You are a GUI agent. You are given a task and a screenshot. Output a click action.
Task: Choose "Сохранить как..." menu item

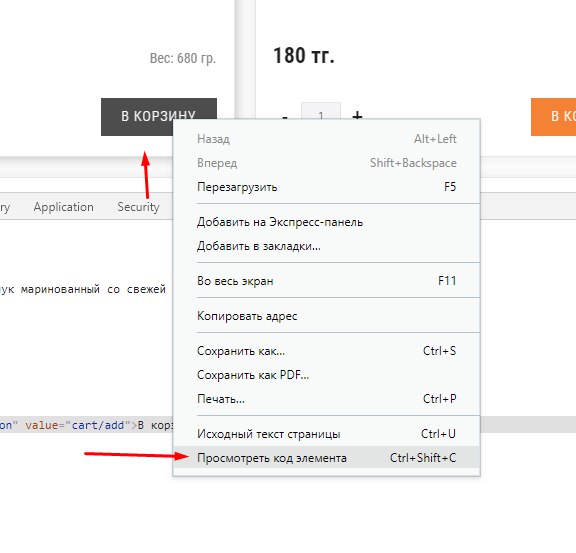(x=326, y=351)
